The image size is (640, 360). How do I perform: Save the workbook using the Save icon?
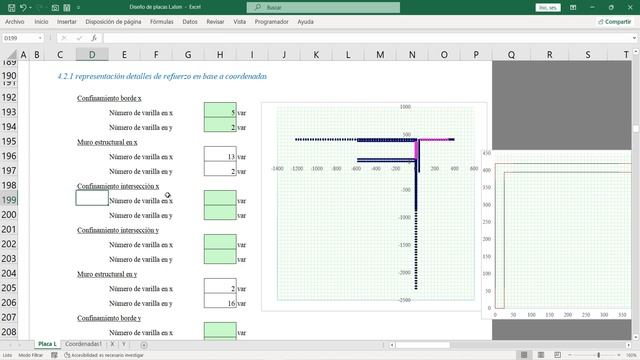pyautogui.click(x=11, y=7)
